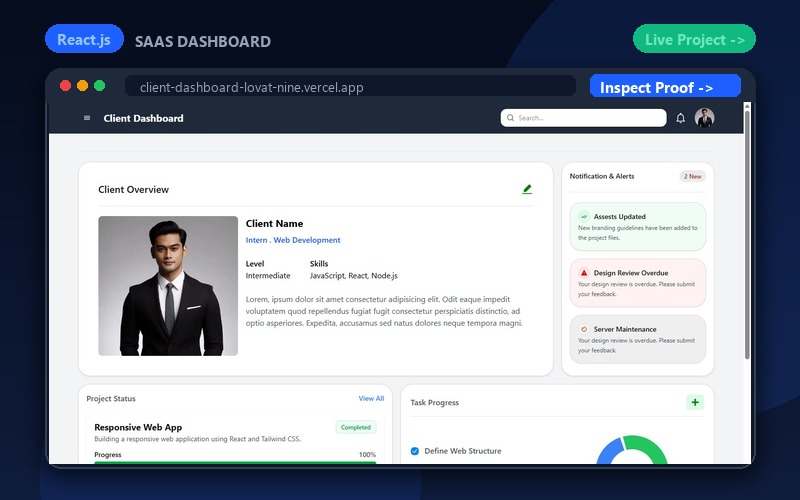Open the hamburger menu beside Client Dashboard
Screen dimensions: 800x500
[87, 118]
